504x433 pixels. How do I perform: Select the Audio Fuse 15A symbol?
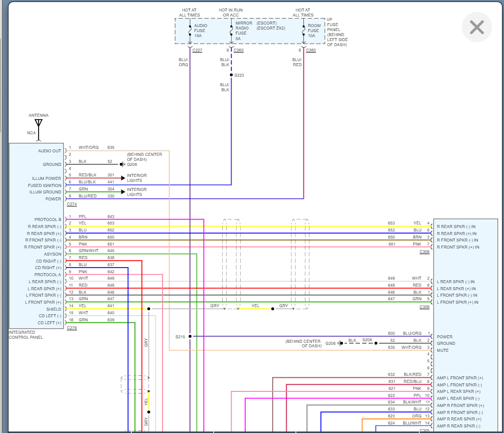pyautogui.click(x=190, y=31)
